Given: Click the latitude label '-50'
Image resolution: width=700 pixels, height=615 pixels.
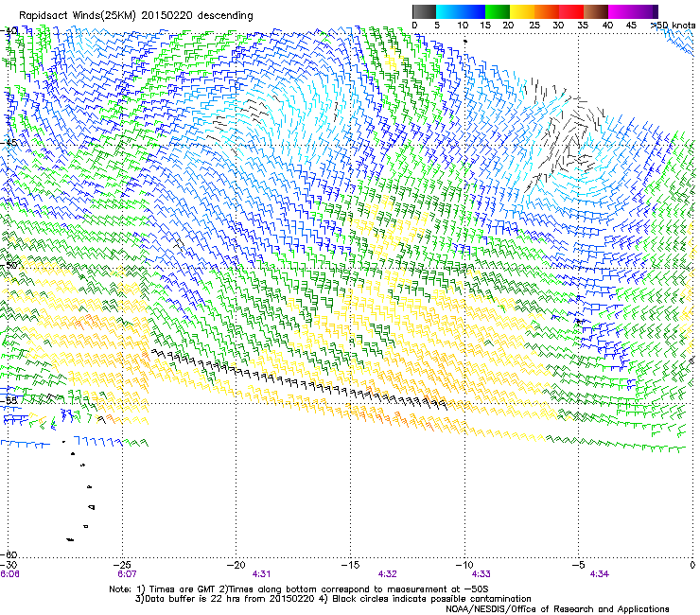Looking at the screenshot, I should [x=9, y=265].
